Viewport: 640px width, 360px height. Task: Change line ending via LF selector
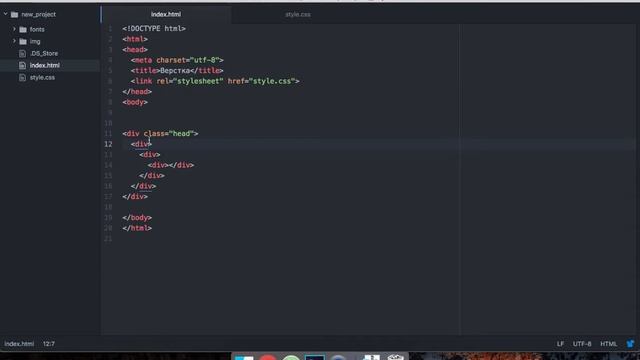pyautogui.click(x=560, y=344)
